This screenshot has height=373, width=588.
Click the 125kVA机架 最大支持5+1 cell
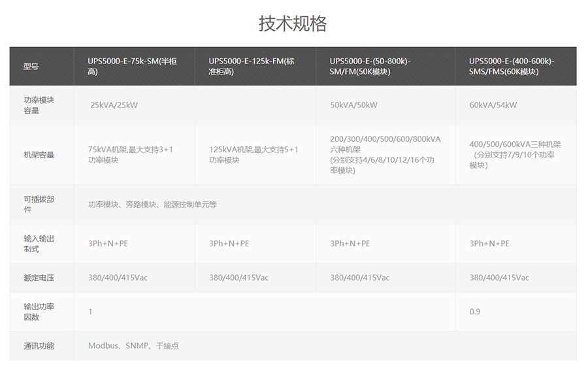point(254,155)
